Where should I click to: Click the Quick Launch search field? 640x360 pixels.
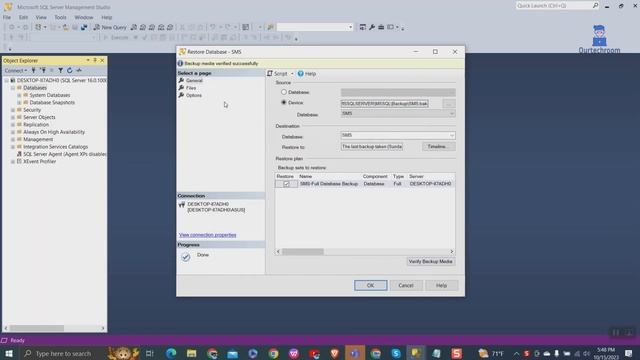[x=554, y=6]
